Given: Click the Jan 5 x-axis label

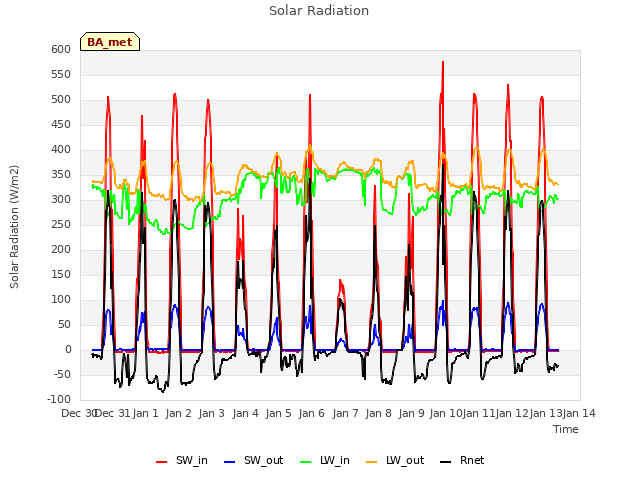Looking at the screenshot, I should (279, 413).
